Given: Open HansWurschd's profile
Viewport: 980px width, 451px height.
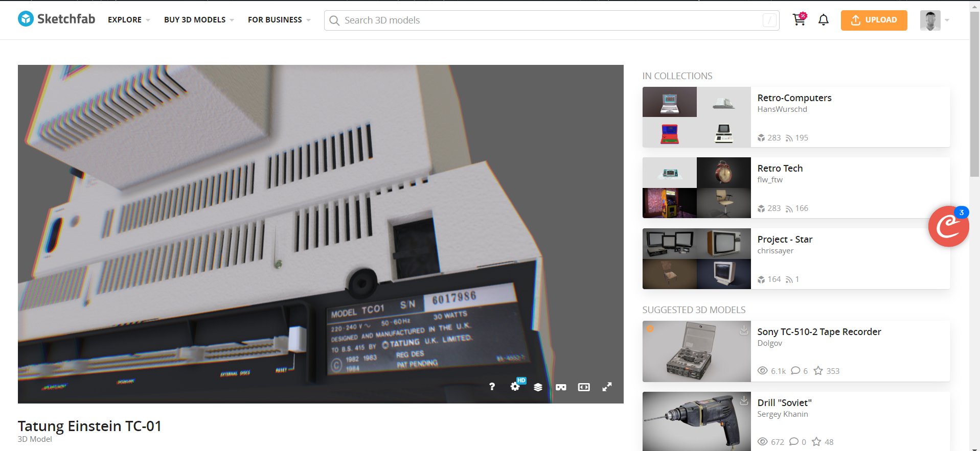Looking at the screenshot, I should click(x=782, y=109).
